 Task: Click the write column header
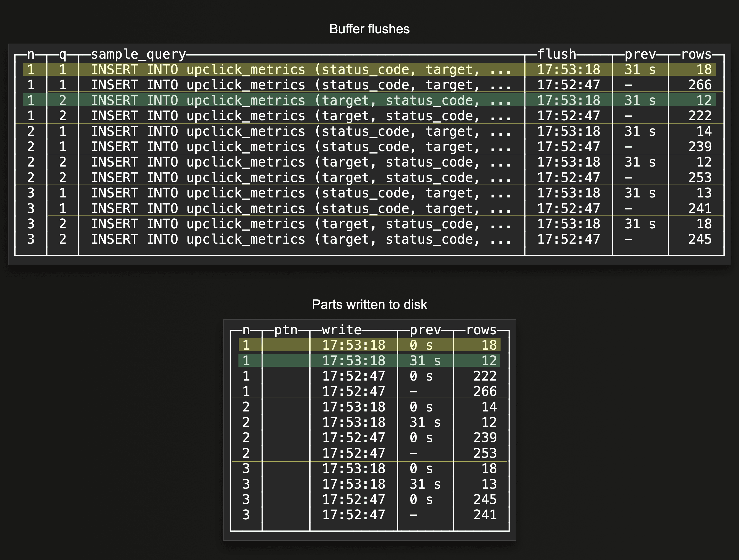[x=341, y=330]
